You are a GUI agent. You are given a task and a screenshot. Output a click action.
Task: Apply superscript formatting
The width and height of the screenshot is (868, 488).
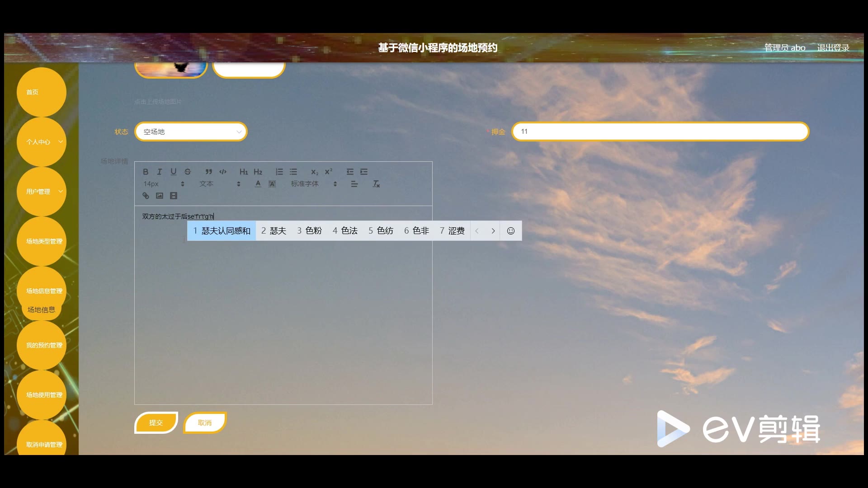pos(329,172)
